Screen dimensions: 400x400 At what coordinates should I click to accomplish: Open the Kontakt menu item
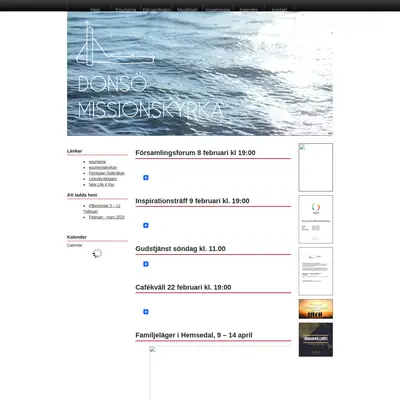pyautogui.click(x=279, y=10)
